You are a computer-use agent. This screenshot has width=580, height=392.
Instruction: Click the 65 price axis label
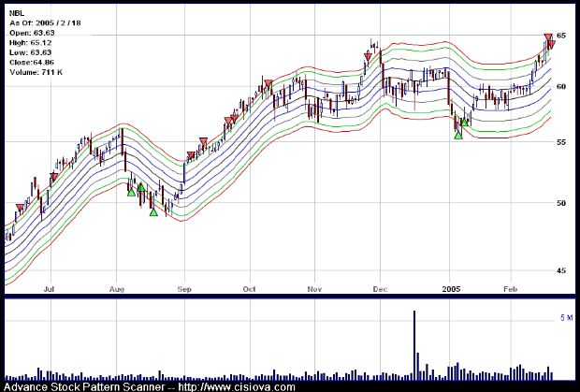click(x=561, y=36)
